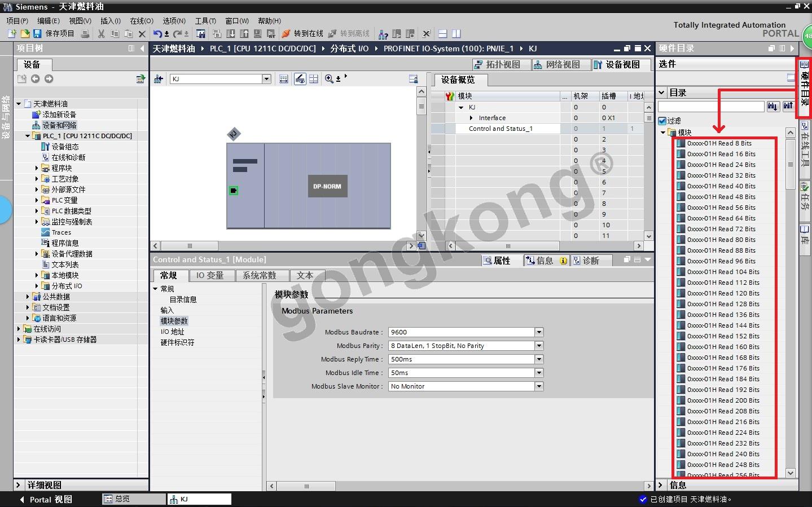The image size is (812, 507).
Task: Click the upload from device icon
Action: coord(244,34)
